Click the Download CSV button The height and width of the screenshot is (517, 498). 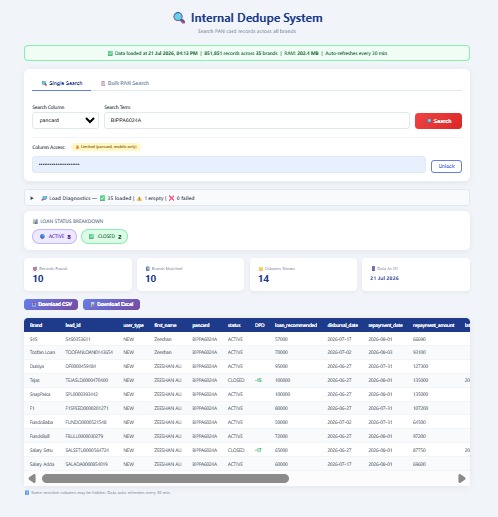pyautogui.click(x=51, y=304)
